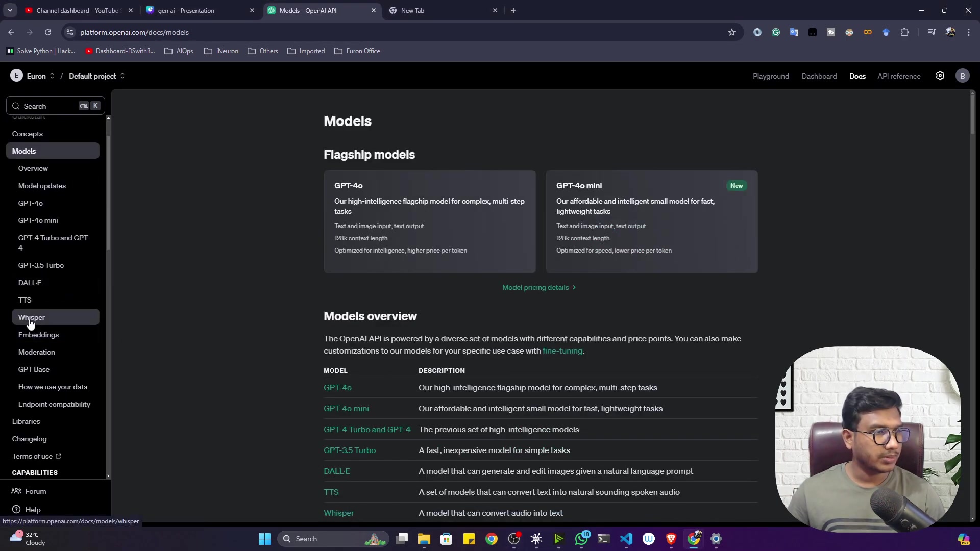Select Model updates in the sidebar
980x551 pixels.
coord(56,186)
